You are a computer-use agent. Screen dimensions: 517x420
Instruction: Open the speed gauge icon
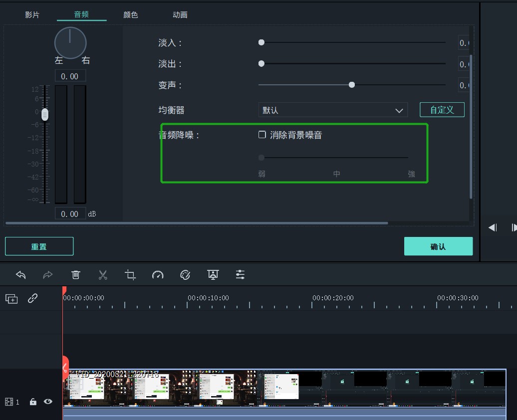(158, 275)
